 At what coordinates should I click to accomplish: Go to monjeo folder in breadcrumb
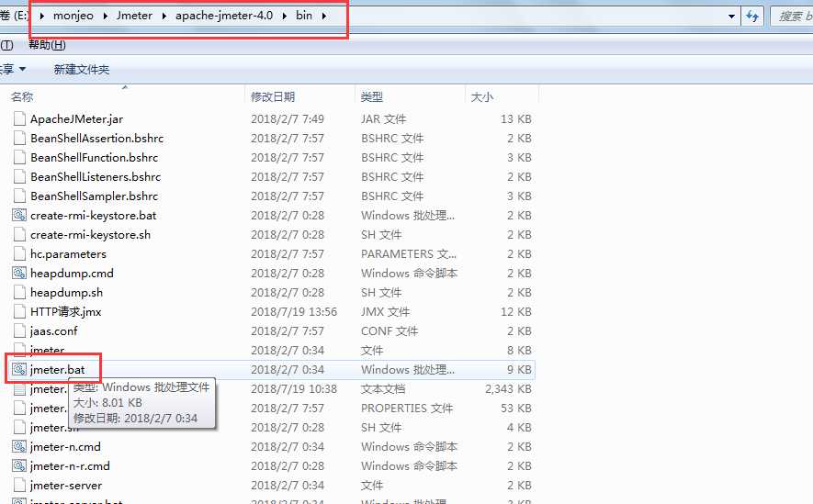pyautogui.click(x=73, y=16)
